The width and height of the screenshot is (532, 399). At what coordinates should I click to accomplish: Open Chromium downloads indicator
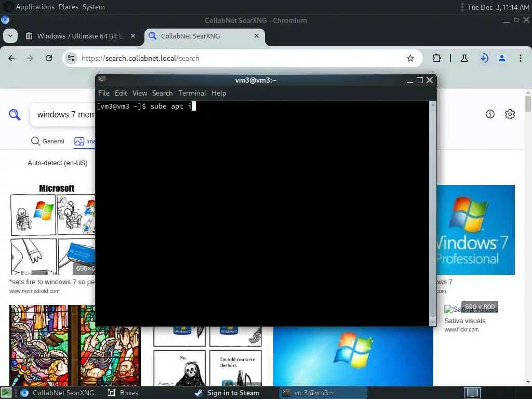(x=484, y=58)
